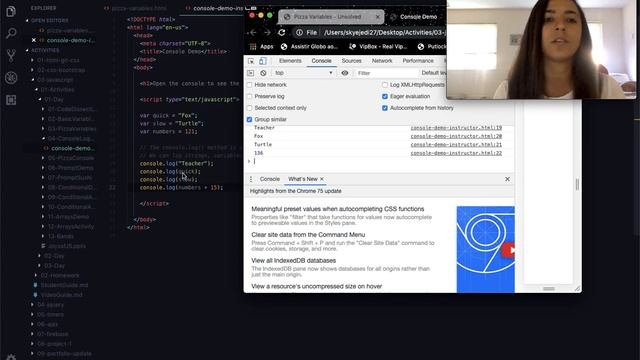The width and height of the screenshot is (640, 360).
Task: Expand the 02-css-bootstrap folder
Action: tap(60, 70)
